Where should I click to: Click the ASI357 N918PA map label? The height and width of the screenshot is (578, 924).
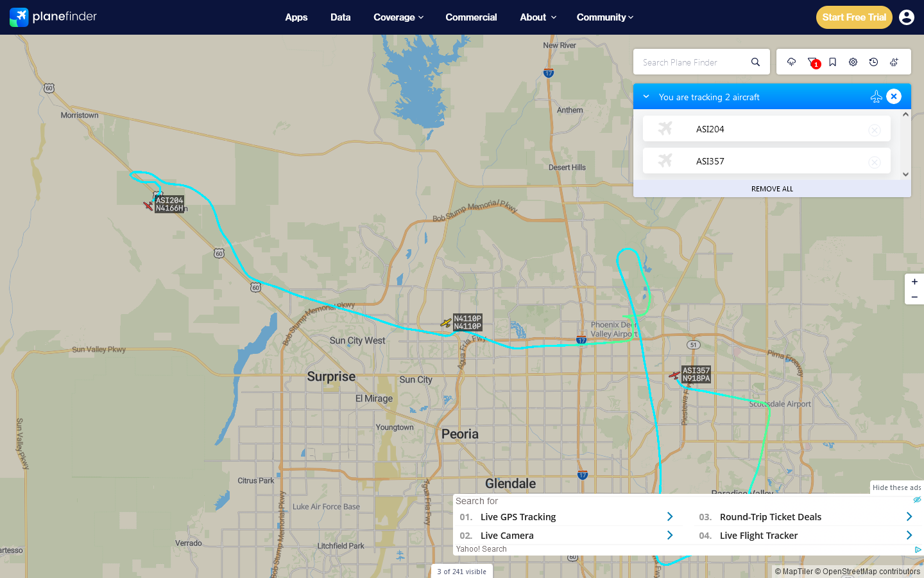pyautogui.click(x=696, y=374)
